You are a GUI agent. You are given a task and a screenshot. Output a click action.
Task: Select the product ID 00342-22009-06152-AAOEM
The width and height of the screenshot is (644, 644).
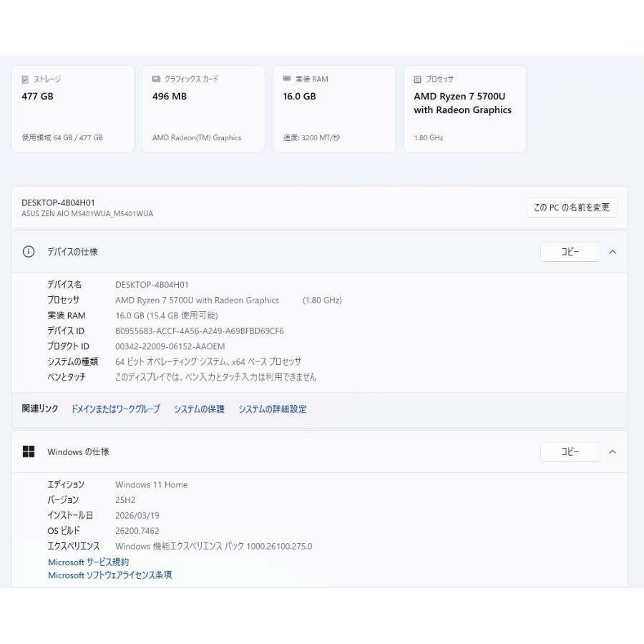tap(170, 346)
